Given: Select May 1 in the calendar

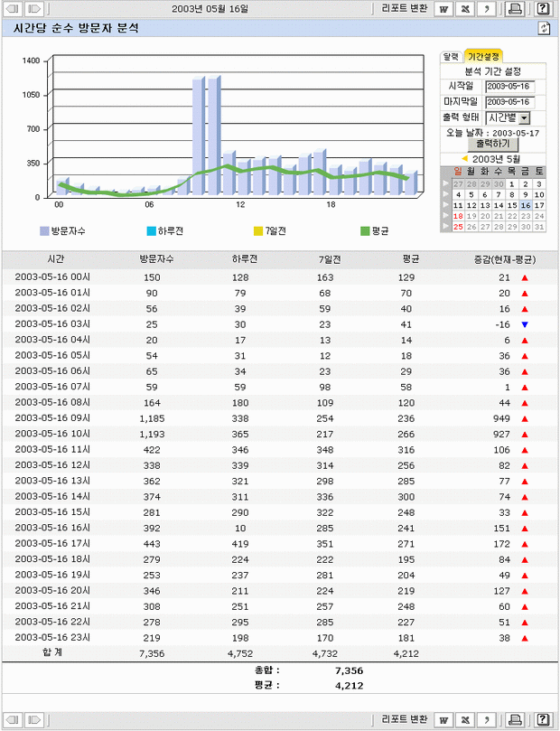Looking at the screenshot, I should click(x=512, y=183).
